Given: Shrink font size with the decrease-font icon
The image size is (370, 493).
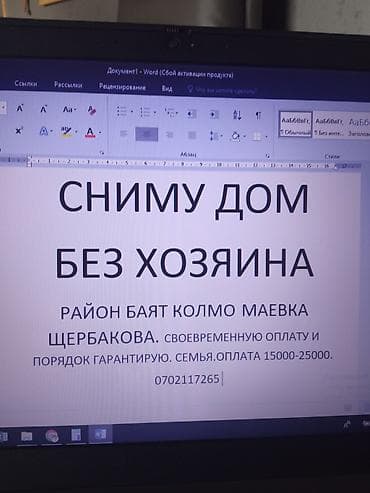Looking at the screenshot, I should [44, 109].
